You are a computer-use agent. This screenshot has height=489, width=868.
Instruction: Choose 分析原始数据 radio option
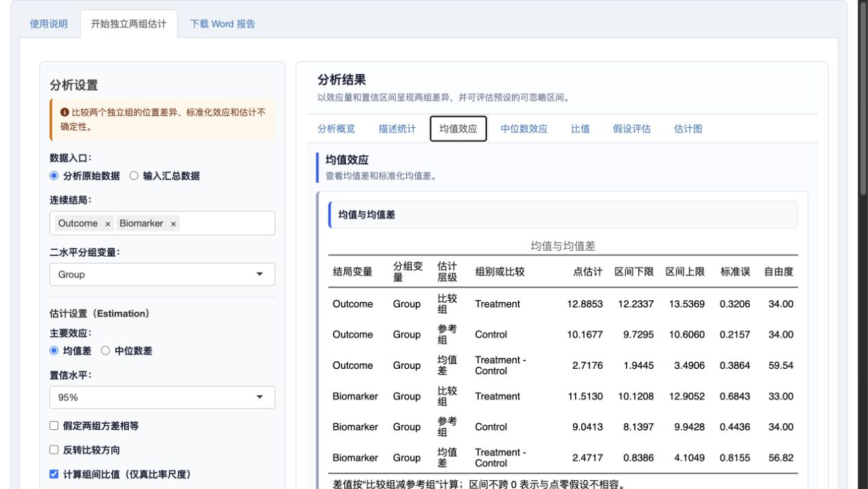pos(54,176)
